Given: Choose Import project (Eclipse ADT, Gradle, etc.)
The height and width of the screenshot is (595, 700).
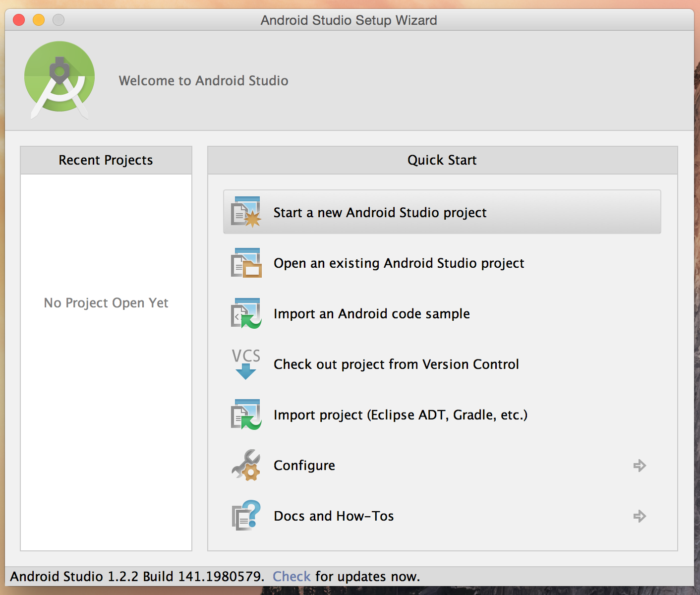Looking at the screenshot, I should [442, 415].
